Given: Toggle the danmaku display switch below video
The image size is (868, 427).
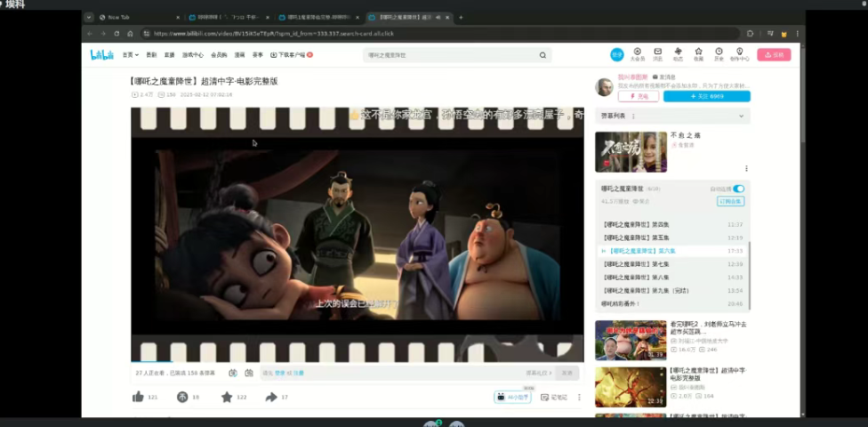Looking at the screenshot, I should (233, 373).
